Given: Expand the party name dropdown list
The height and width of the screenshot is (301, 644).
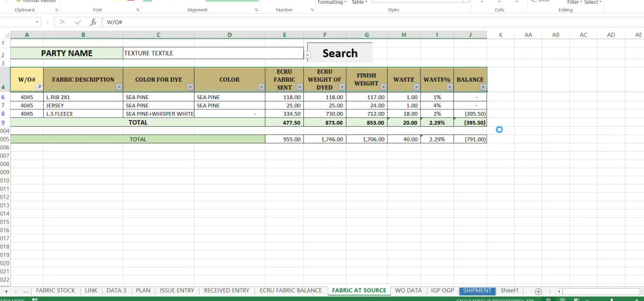Looking at the screenshot, I should tap(308, 55).
